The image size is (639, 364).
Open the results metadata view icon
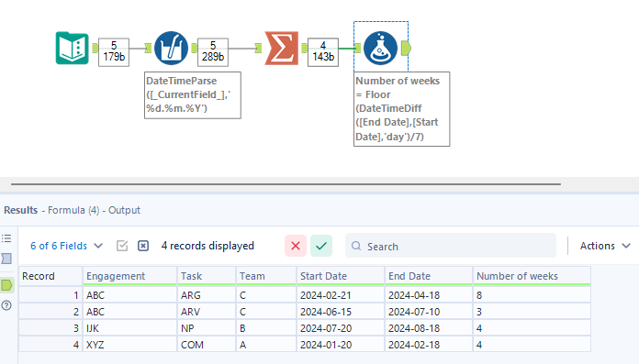point(6,259)
